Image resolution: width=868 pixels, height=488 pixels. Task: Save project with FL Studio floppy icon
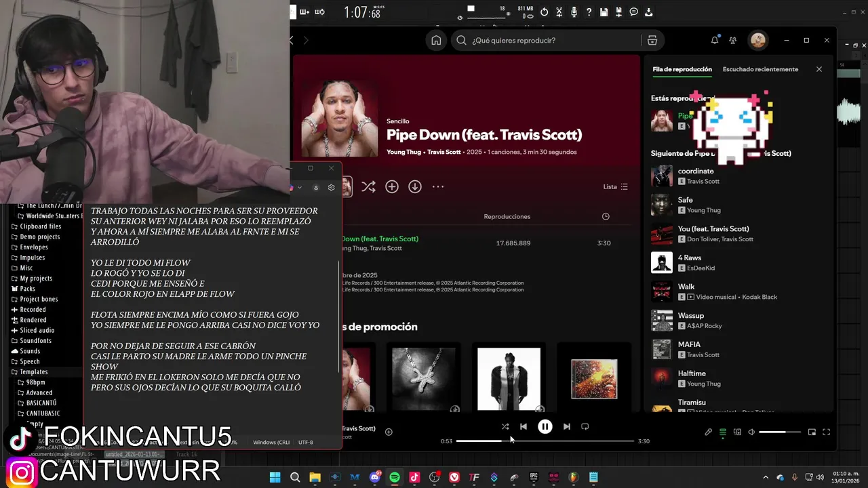pyautogui.click(x=604, y=12)
